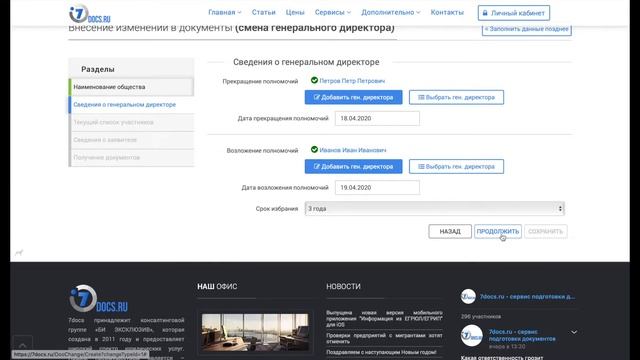Viewport: 640px width, 360px height.
Task: Click the НАЗАД button
Action: coord(450,231)
